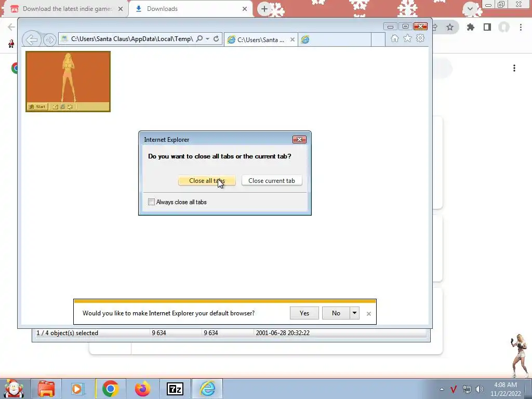Click the red V tray icon

(454, 389)
